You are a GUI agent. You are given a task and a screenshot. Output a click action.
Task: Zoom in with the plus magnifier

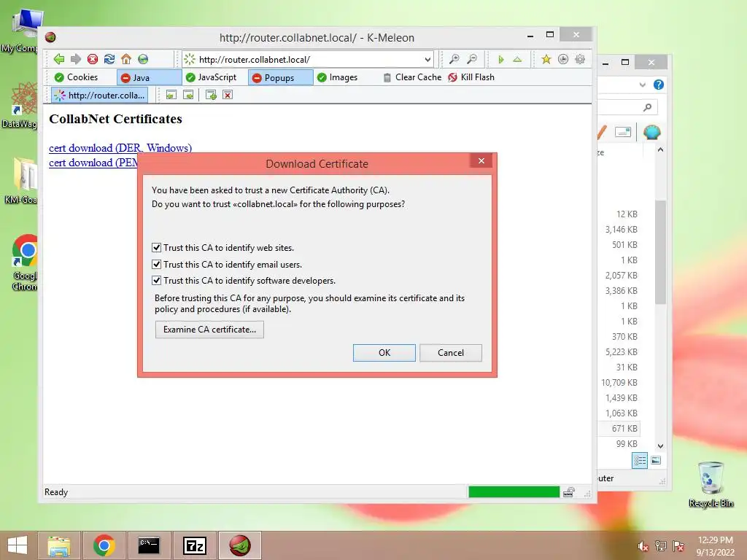454,59
